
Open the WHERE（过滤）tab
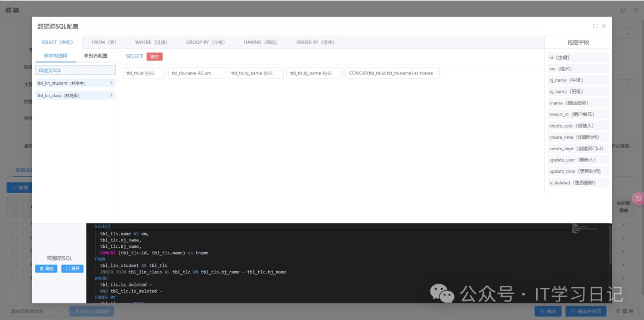point(151,42)
